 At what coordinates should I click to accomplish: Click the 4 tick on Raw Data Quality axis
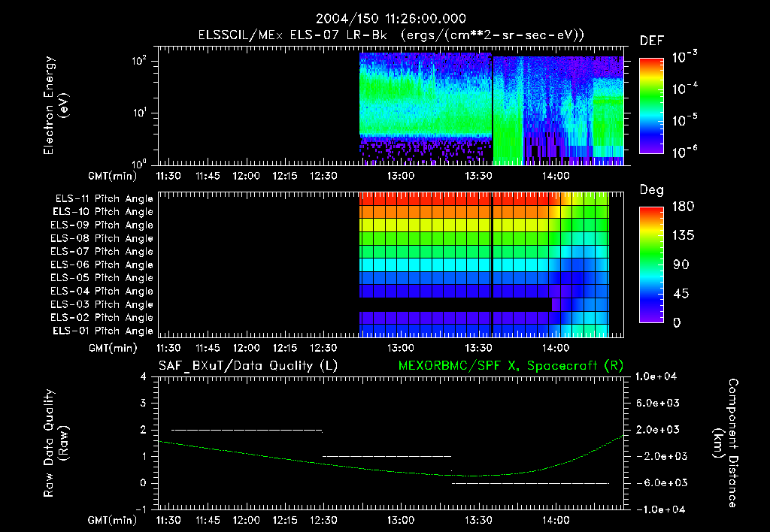tap(144, 376)
